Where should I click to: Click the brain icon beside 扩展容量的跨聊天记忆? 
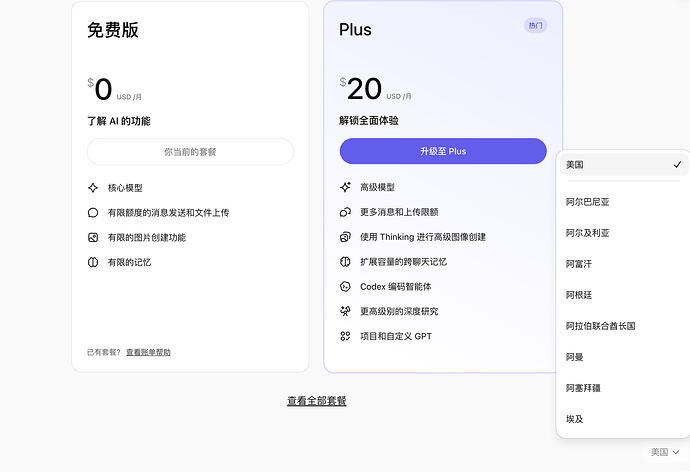click(345, 262)
